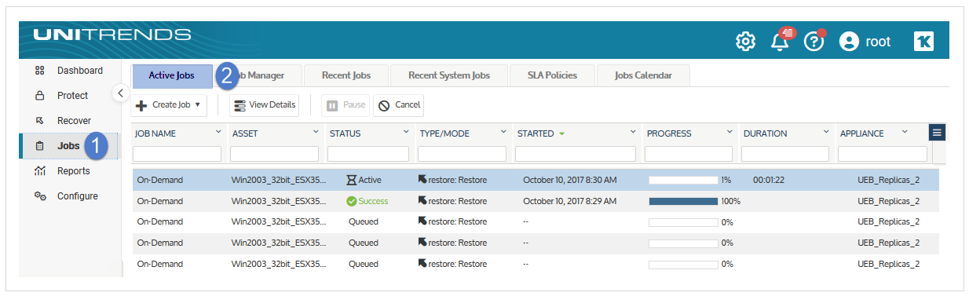Click the green Success status icon

click(x=352, y=201)
